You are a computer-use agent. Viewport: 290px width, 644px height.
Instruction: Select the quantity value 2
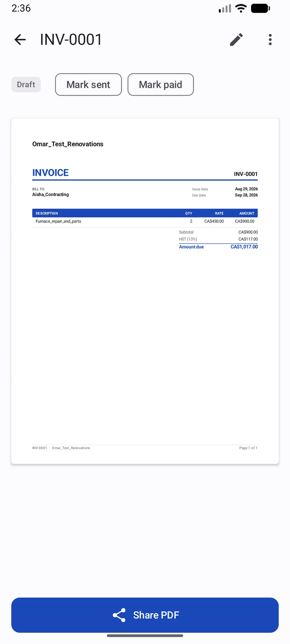coord(191,221)
